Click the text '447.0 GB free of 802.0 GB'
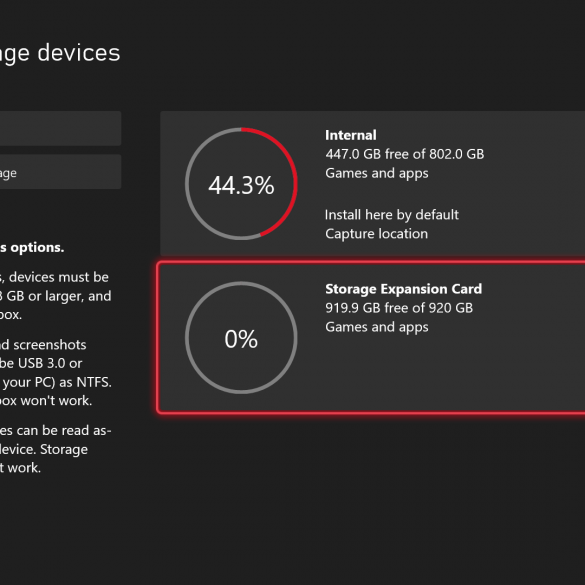The height and width of the screenshot is (585, 585). click(x=404, y=154)
